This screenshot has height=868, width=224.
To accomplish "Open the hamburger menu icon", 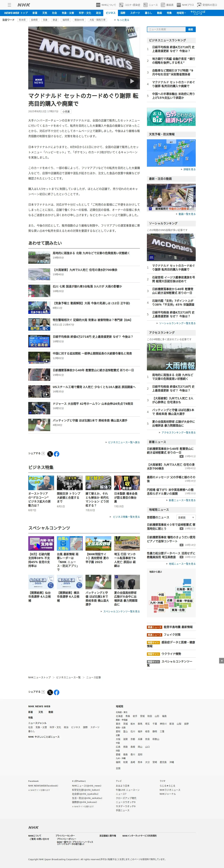I will [x=9, y=5].
